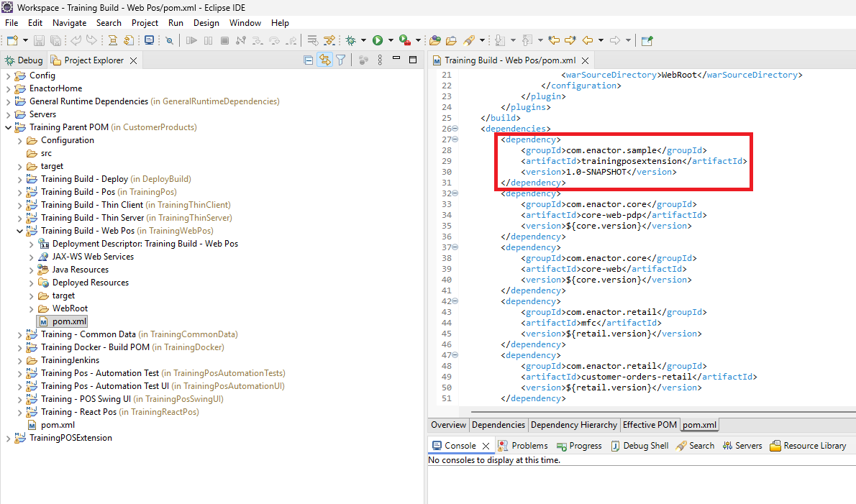Fold the dependency block at line 37
The image size is (856, 504).
click(x=455, y=247)
